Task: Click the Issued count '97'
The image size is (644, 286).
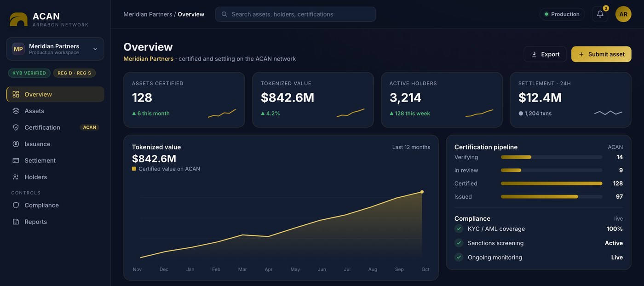Action: click(619, 196)
